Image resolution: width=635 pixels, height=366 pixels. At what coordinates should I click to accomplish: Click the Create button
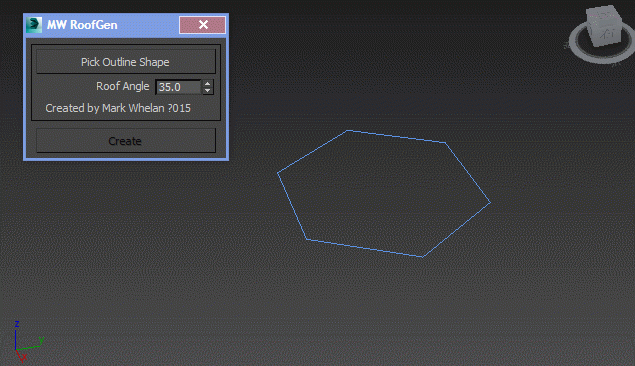pos(126,141)
